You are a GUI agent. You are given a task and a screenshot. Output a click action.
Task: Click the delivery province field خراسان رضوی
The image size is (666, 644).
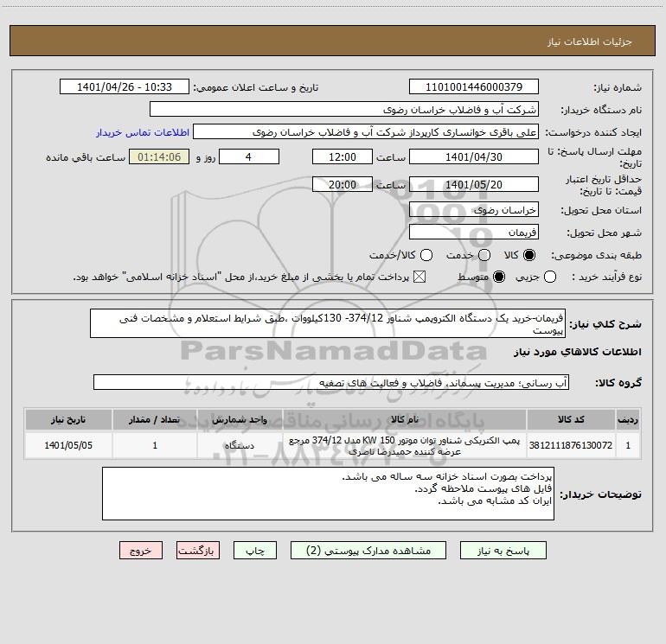pos(474,209)
